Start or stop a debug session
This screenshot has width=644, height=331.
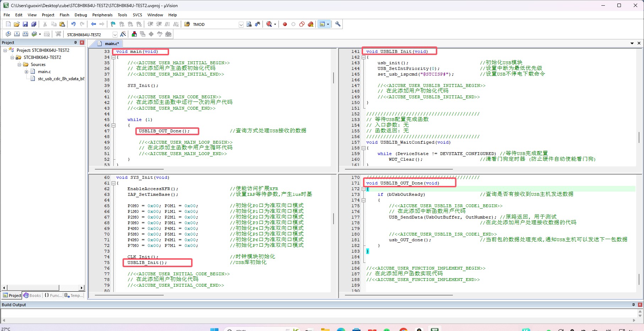tap(269, 24)
